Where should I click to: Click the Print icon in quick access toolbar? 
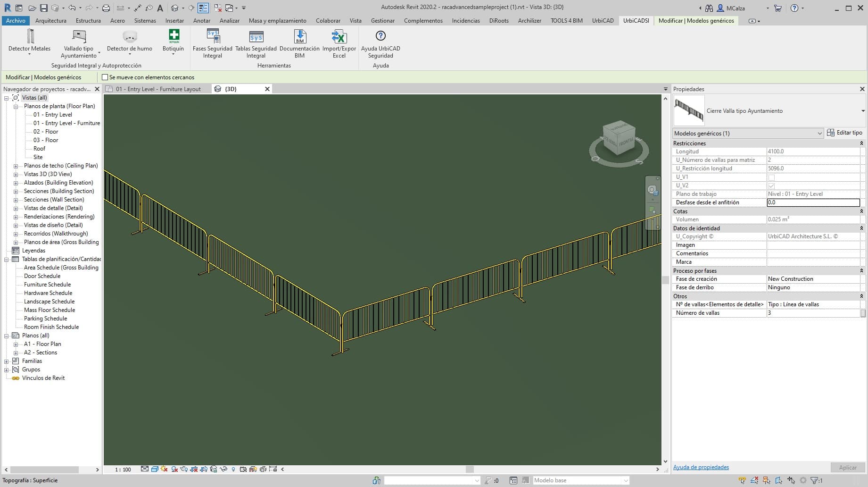(106, 8)
